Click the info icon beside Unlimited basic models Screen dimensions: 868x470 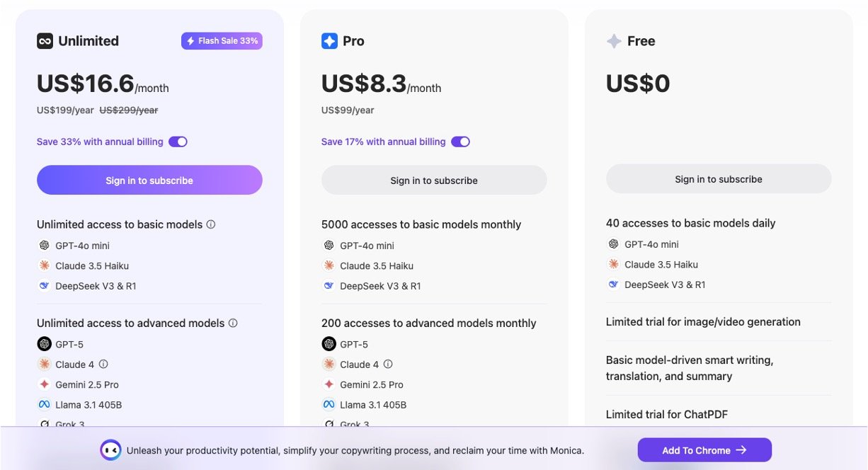click(x=210, y=224)
